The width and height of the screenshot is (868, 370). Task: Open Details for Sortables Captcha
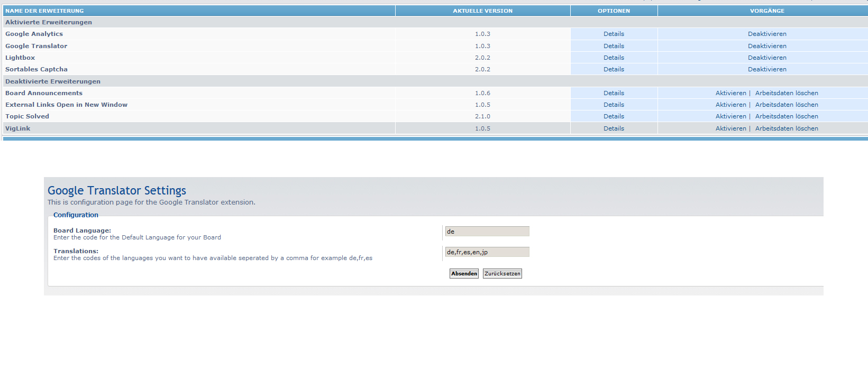[x=614, y=69]
